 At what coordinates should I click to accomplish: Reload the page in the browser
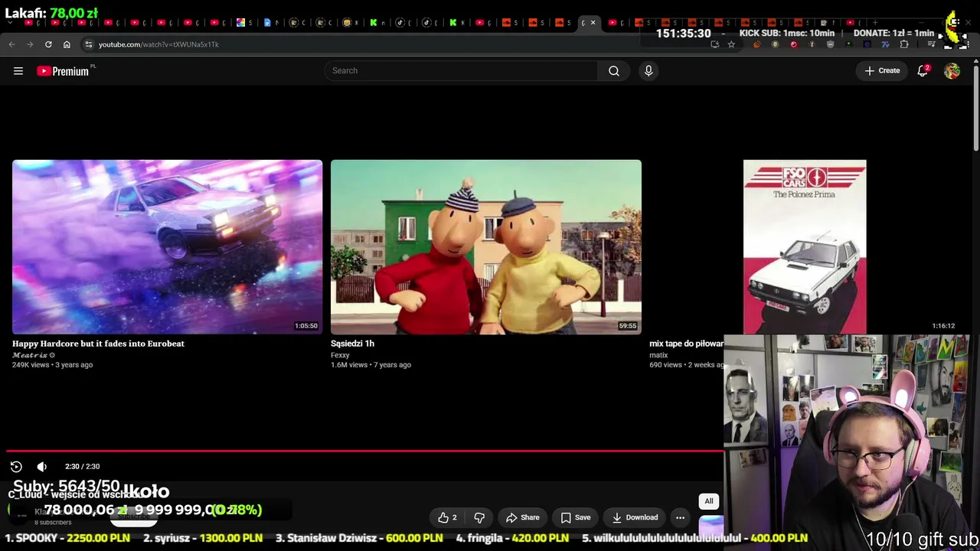[48, 44]
